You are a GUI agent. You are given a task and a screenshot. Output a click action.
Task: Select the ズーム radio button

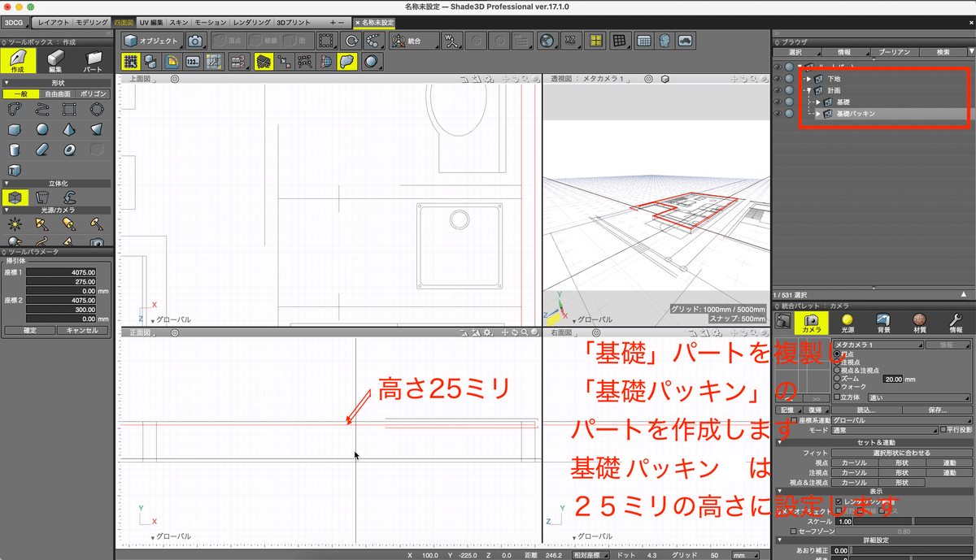pyautogui.click(x=838, y=378)
